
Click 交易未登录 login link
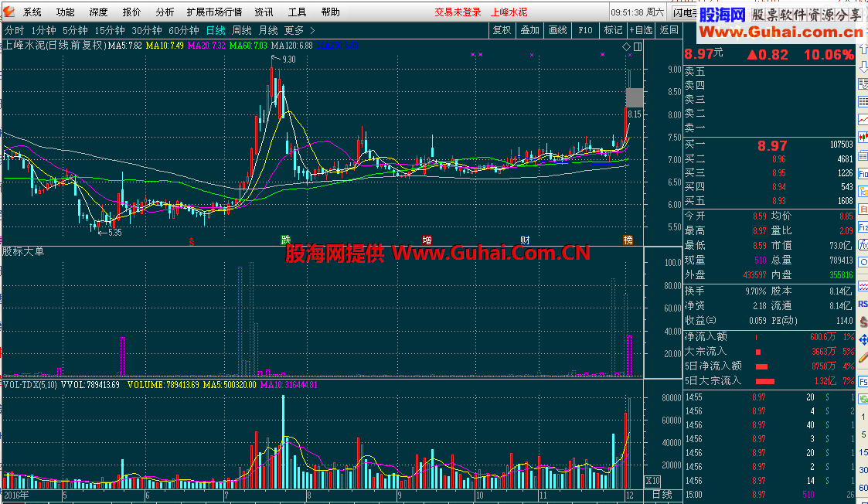(458, 12)
